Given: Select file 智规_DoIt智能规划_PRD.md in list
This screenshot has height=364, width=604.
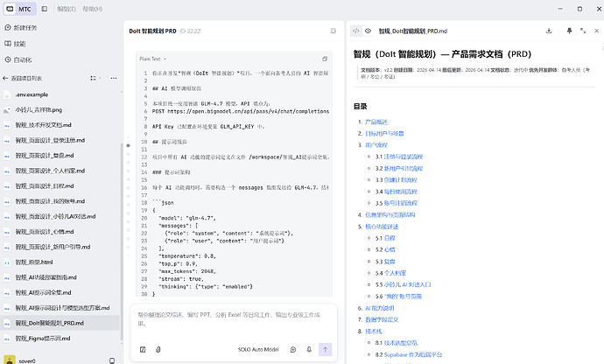Looking at the screenshot, I should tap(60, 323).
